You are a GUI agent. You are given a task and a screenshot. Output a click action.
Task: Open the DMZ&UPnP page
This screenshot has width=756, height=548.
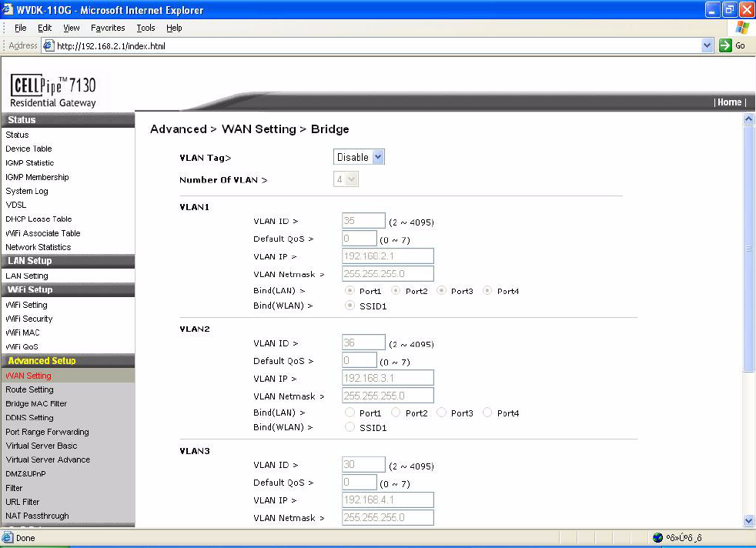tap(25, 474)
